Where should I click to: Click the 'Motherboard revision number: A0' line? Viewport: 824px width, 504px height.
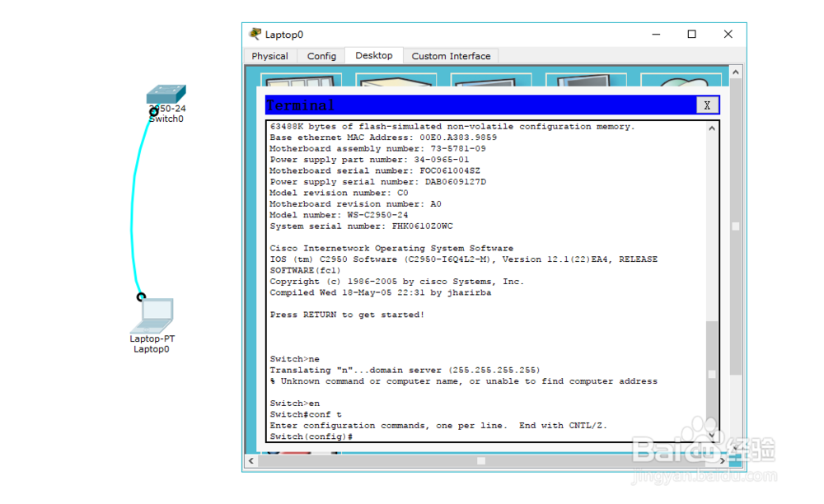[x=355, y=204]
